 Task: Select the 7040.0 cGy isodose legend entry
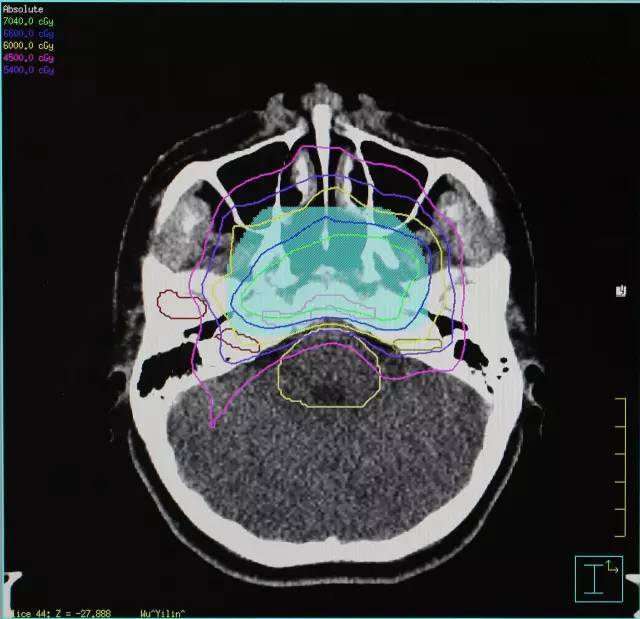click(28, 21)
